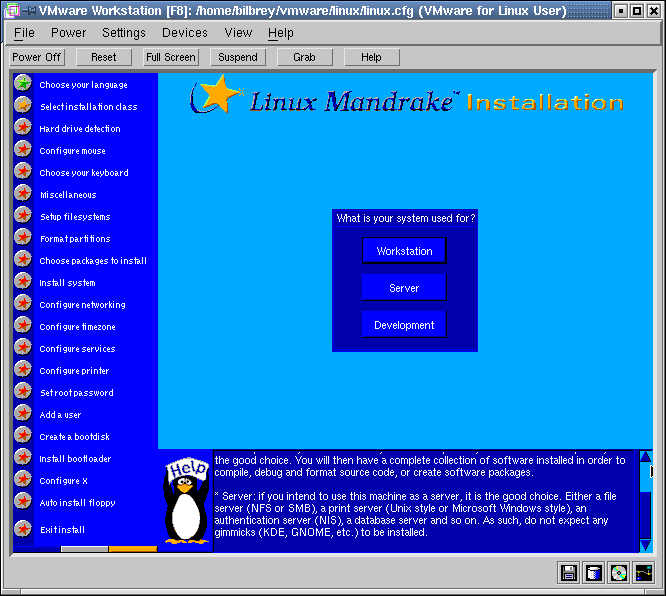Click the green star beside Choose your language
Viewport: 666px width, 596px height.
tap(23, 84)
